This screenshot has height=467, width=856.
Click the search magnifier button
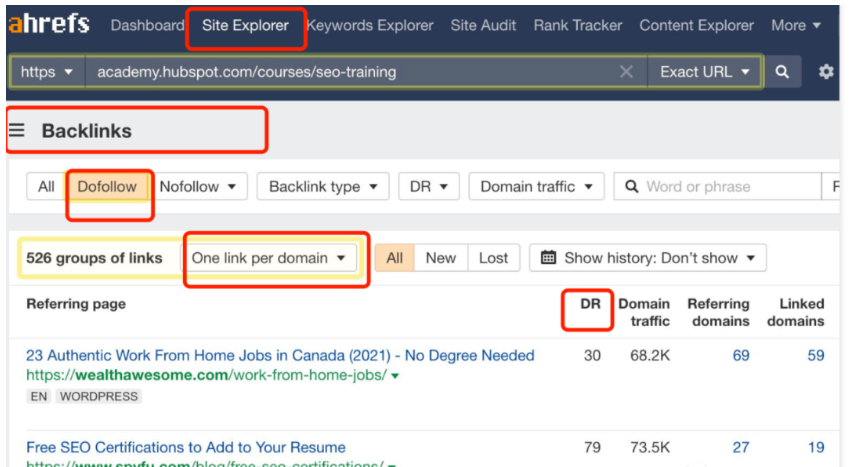click(x=782, y=72)
